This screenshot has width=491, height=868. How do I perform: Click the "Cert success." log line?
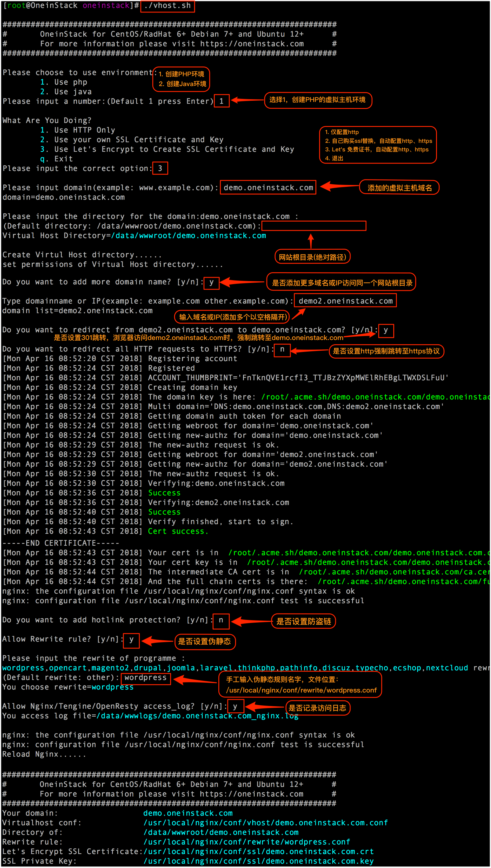pyautogui.click(x=178, y=531)
